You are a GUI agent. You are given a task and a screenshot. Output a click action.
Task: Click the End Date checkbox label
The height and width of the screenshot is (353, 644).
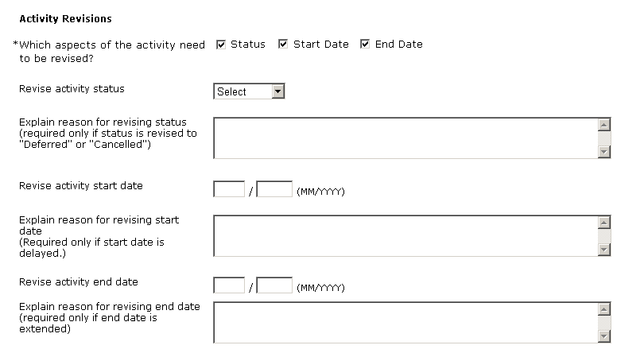(399, 45)
